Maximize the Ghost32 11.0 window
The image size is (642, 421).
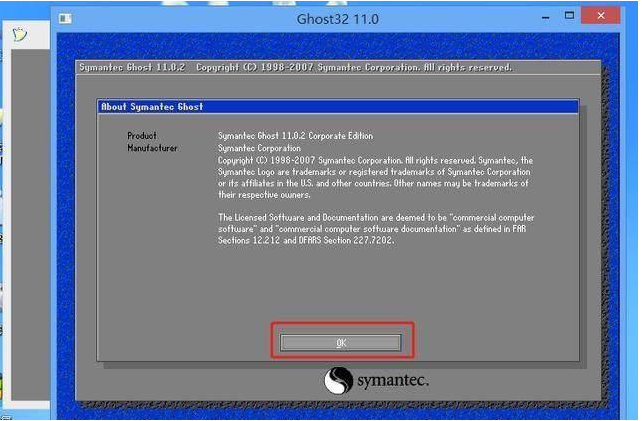pyautogui.click(x=569, y=16)
